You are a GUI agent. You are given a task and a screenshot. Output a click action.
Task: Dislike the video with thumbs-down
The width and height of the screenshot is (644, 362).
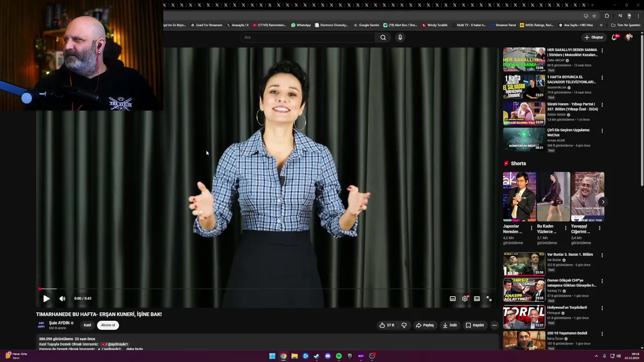(404, 325)
